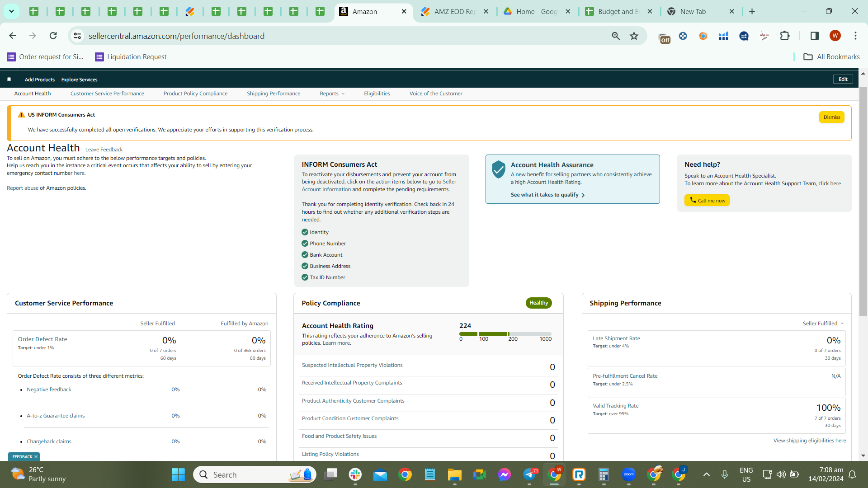This screenshot has height=488, width=868.
Task: Open the All Bookmarks folder
Action: click(831, 56)
